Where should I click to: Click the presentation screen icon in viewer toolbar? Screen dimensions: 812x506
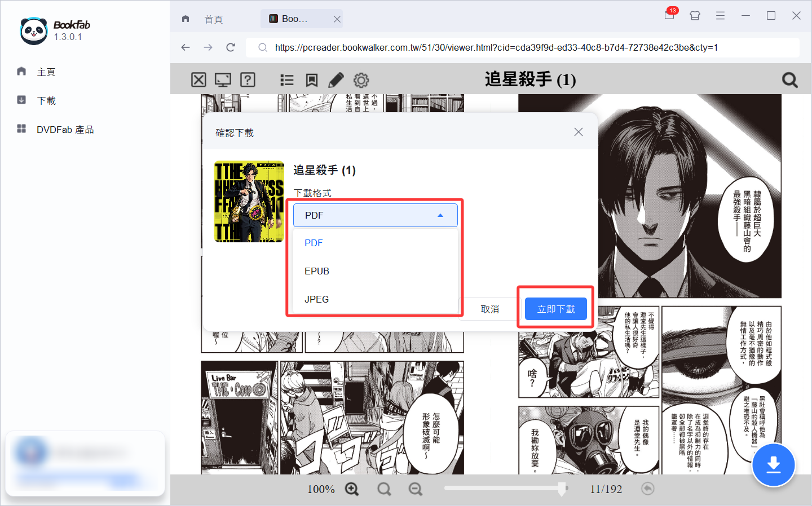click(x=223, y=80)
